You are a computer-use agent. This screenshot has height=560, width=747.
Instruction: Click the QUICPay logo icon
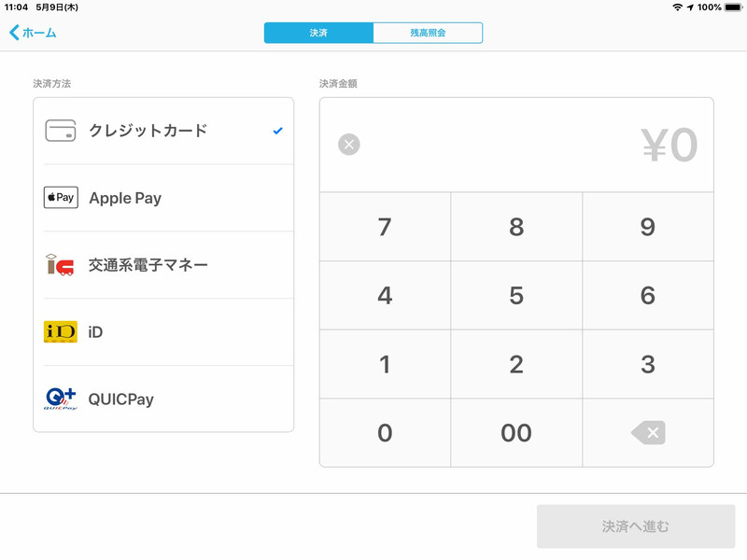tap(60, 398)
